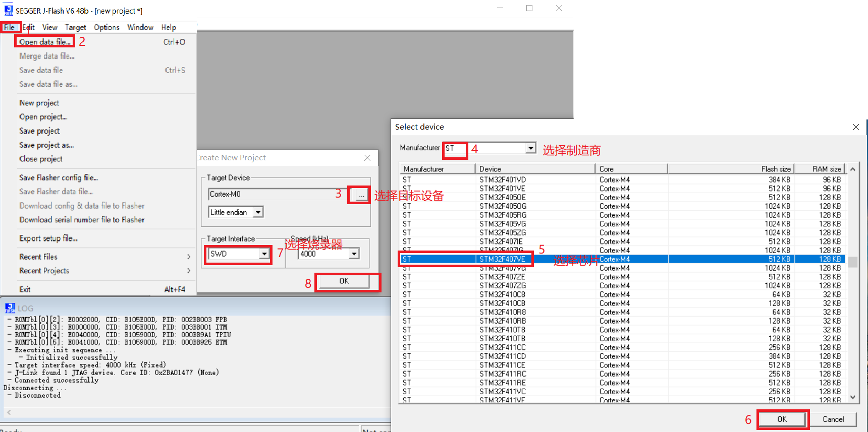The width and height of the screenshot is (868, 432).
Task: Select device row STM32F405RG
Action: pyautogui.click(x=623, y=215)
